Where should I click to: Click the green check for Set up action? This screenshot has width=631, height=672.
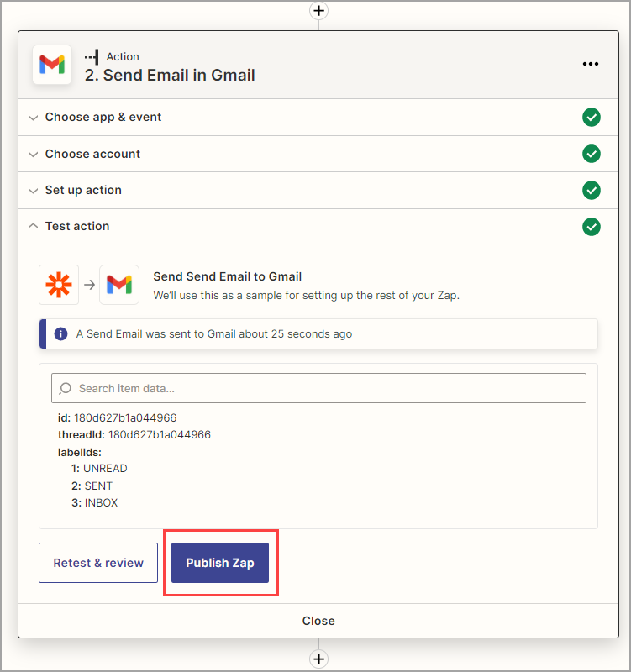pos(592,191)
